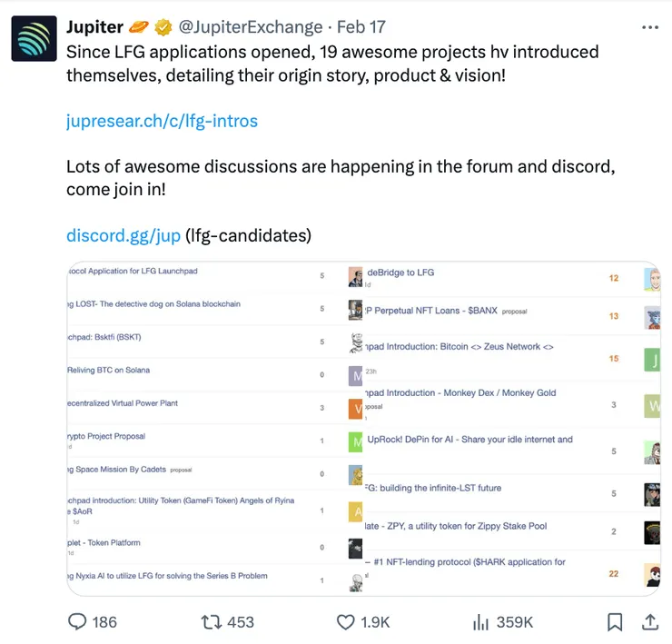The width and height of the screenshot is (672, 644).
Task: Like the tweet with heart icon
Action: pyautogui.click(x=345, y=621)
